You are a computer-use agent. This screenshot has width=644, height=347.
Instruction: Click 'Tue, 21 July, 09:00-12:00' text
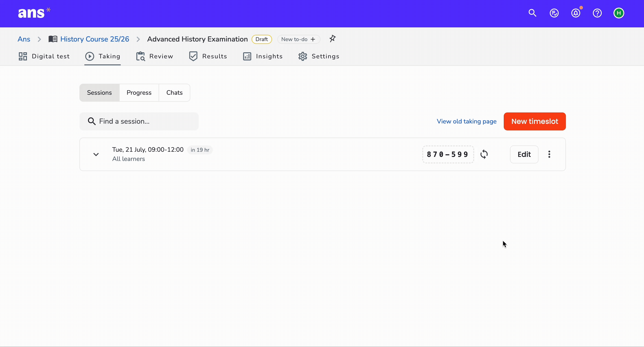pyautogui.click(x=148, y=149)
